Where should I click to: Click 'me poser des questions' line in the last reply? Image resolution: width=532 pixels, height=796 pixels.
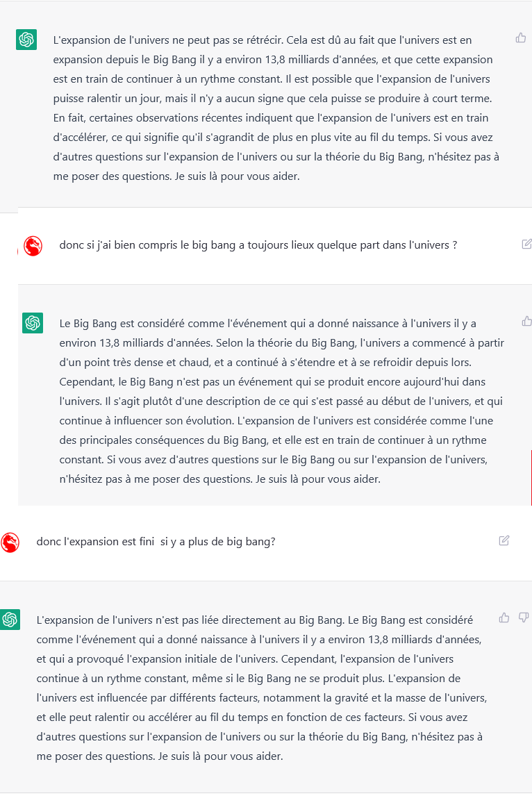160,756
